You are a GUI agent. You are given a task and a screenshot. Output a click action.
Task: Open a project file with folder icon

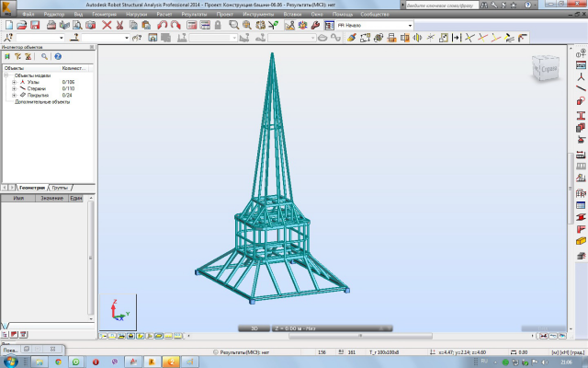click(x=22, y=26)
